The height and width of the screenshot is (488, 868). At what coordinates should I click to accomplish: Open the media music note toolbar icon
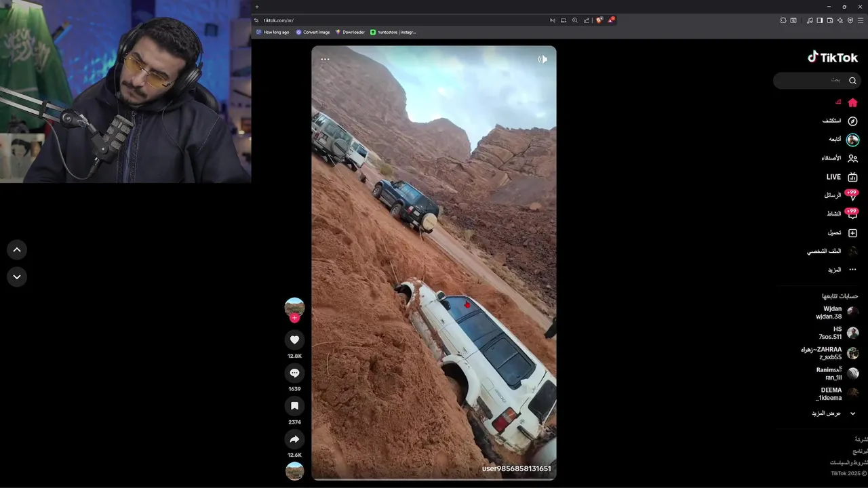pos(810,20)
